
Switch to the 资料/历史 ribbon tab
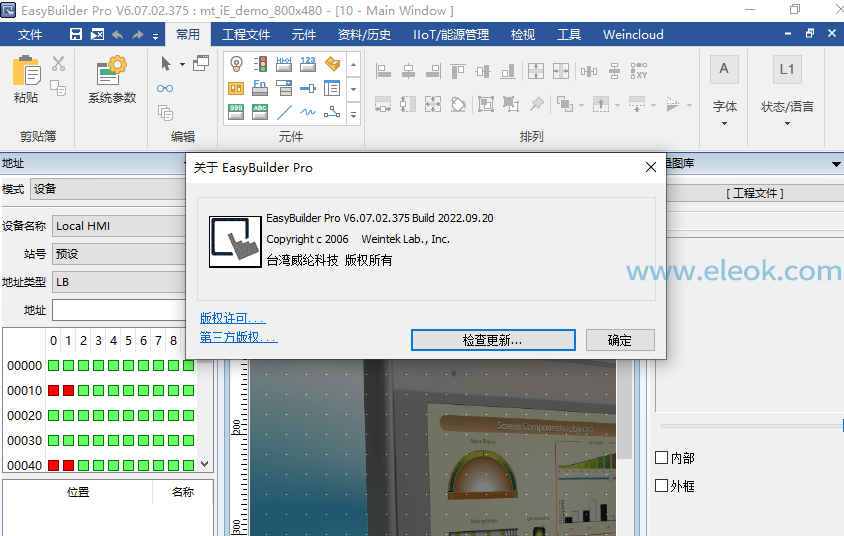(364, 34)
